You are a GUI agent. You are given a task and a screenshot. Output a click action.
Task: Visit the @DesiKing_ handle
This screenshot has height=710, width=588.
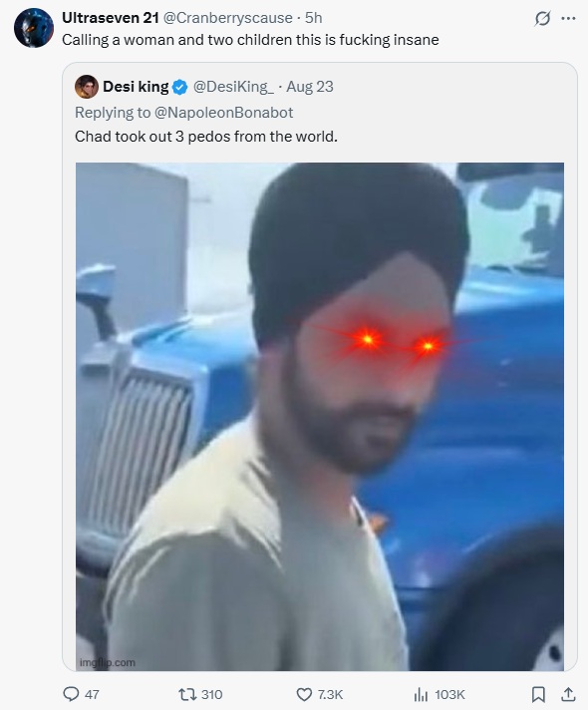click(x=233, y=87)
